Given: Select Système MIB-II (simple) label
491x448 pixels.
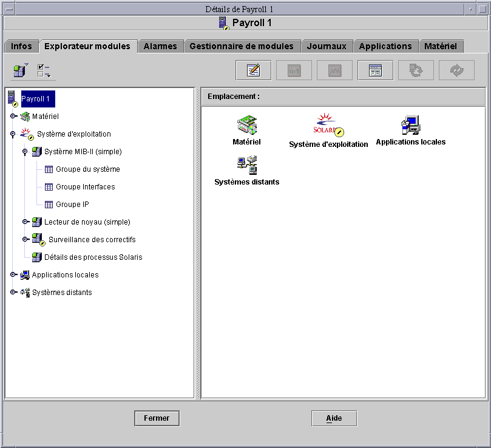Looking at the screenshot, I should click(83, 152).
